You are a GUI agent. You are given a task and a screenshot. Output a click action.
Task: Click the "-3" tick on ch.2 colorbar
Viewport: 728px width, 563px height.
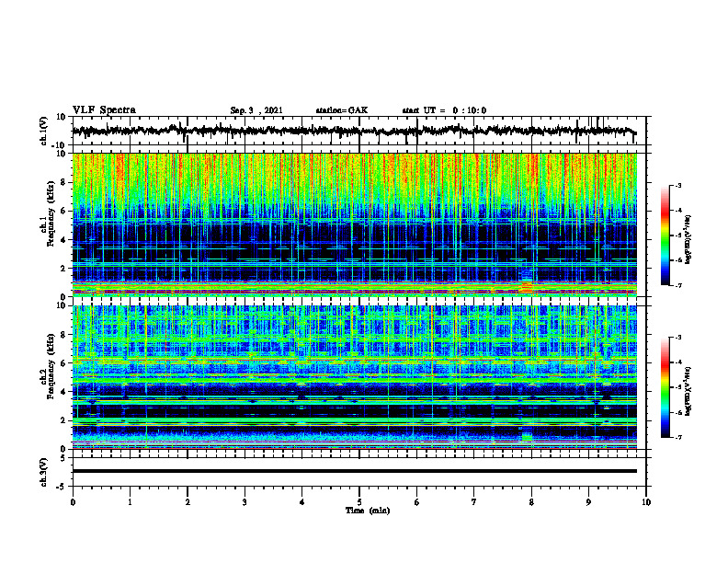click(678, 338)
